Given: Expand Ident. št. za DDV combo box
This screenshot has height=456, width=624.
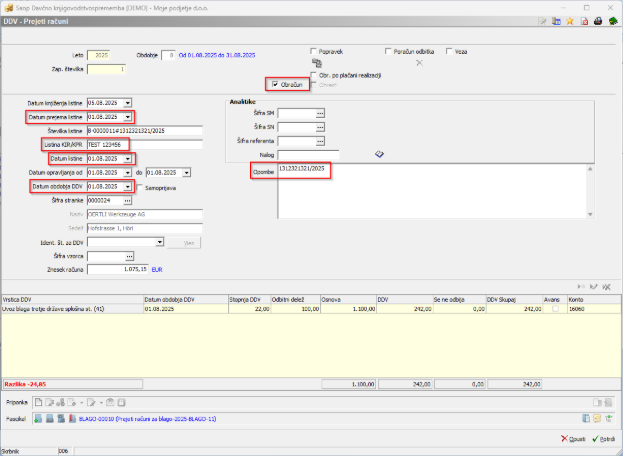Looking at the screenshot, I should [x=159, y=242].
